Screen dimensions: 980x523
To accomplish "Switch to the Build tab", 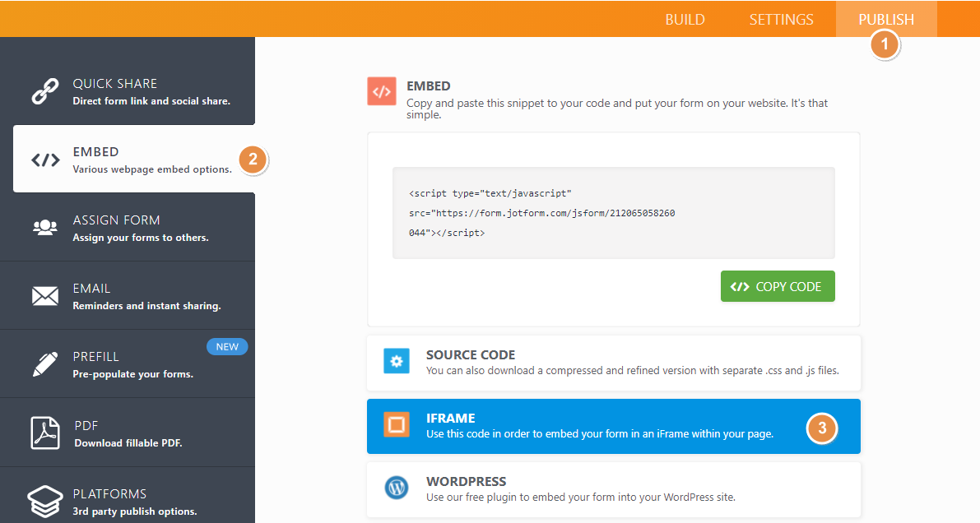I will tap(685, 20).
